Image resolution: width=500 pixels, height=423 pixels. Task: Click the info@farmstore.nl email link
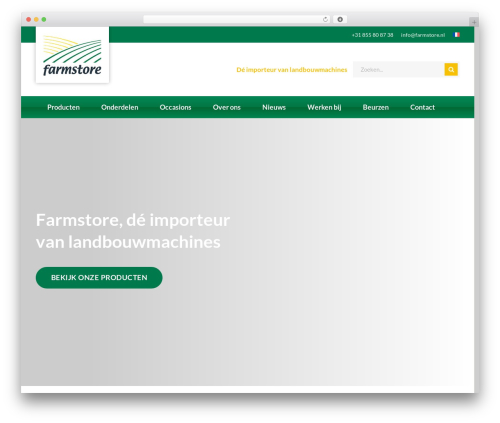(423, 35)
